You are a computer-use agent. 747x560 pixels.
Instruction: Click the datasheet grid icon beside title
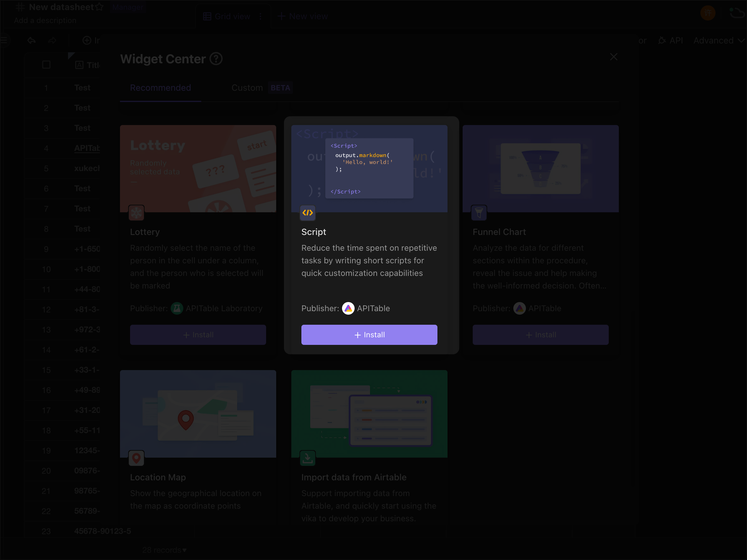(x=20, y=7)
